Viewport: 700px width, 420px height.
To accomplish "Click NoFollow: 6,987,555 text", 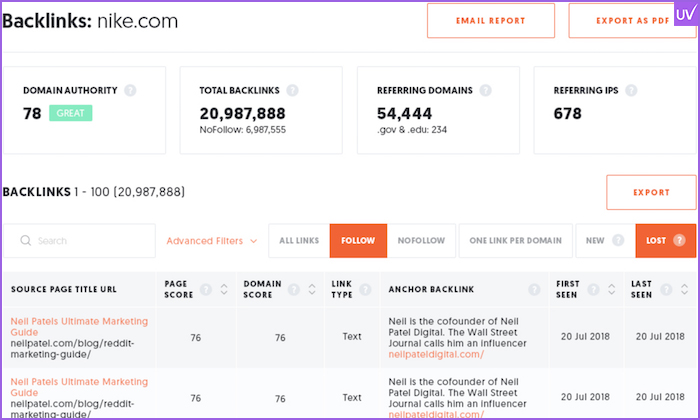I will point(242,130).
